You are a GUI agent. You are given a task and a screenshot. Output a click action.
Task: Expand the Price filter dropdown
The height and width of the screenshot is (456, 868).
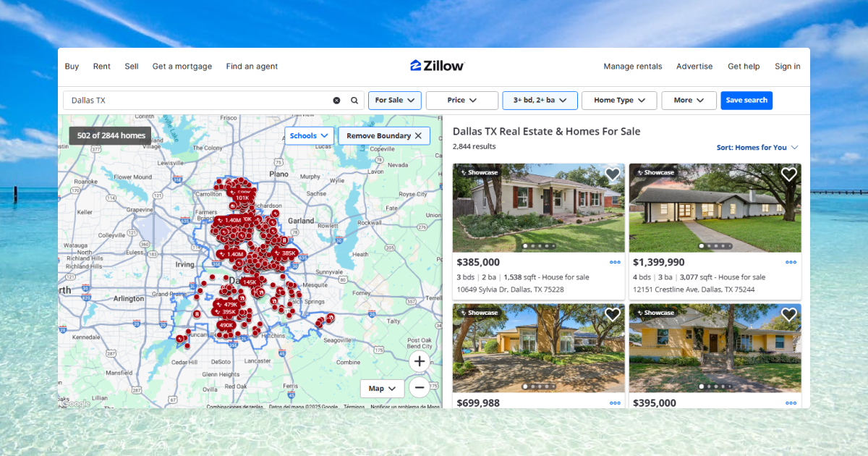(x=462, y=101)
